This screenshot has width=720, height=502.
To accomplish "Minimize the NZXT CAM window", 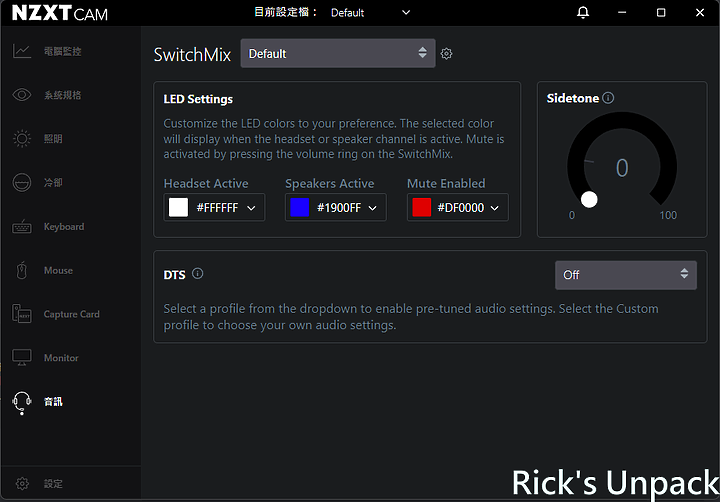I will coord(622,12).
